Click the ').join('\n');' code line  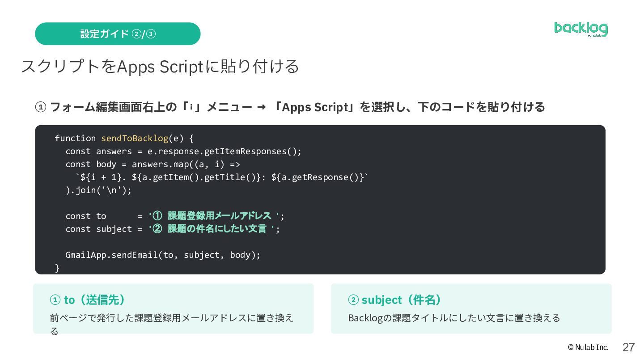click(x=99, y=190)
